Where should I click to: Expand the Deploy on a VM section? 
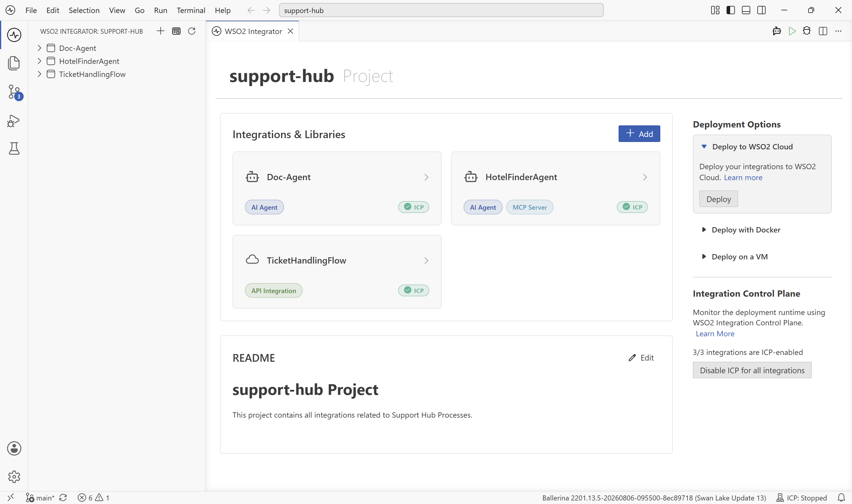click(x=704, y=257)
